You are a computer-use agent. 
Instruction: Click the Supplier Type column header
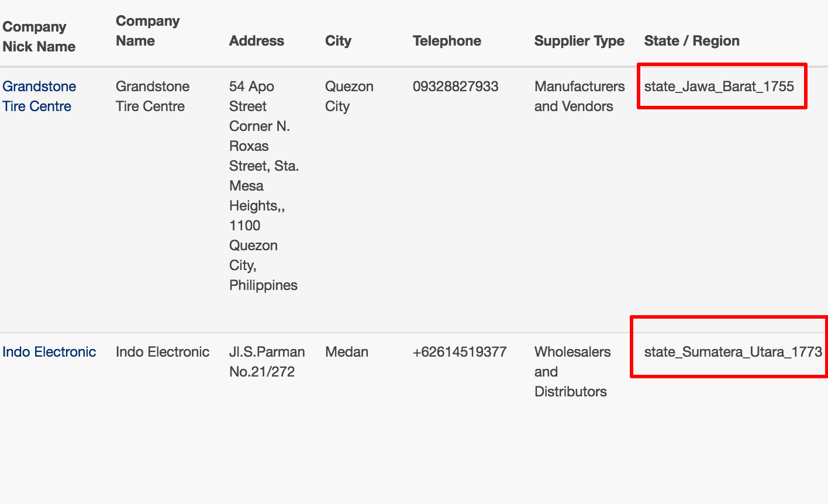pos(579,41)
